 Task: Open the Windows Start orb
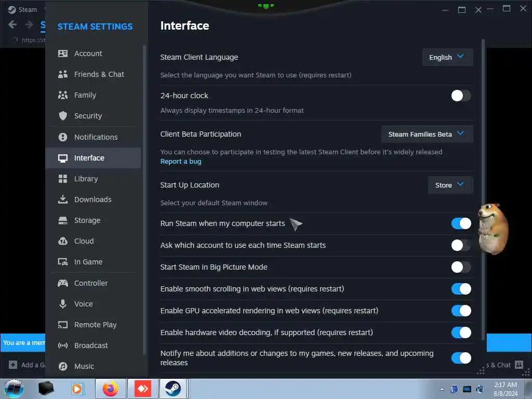(14, 389)
